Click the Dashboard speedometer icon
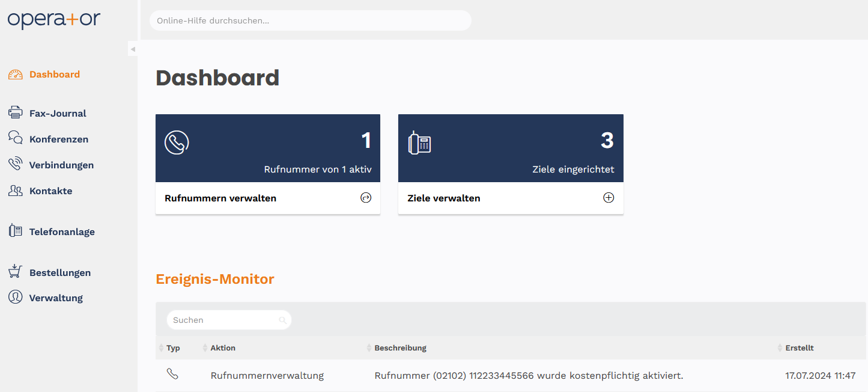 click(x=16, y=75)
